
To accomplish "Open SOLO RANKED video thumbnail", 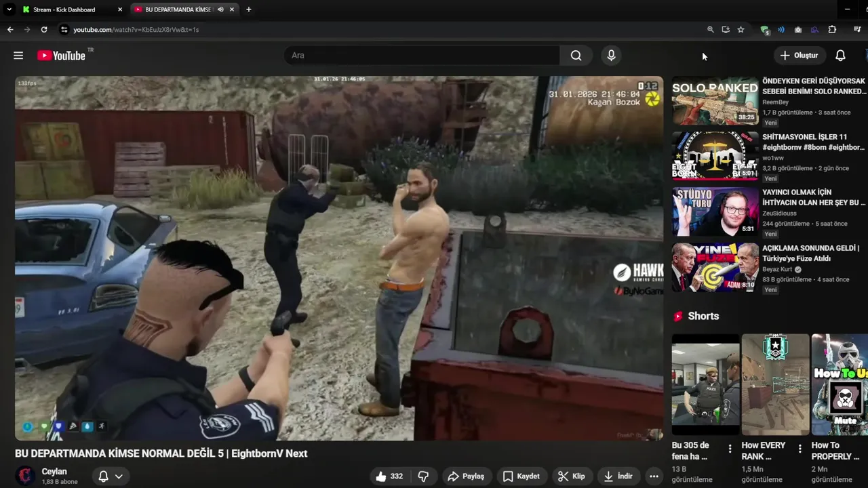I will click(715, 100).
